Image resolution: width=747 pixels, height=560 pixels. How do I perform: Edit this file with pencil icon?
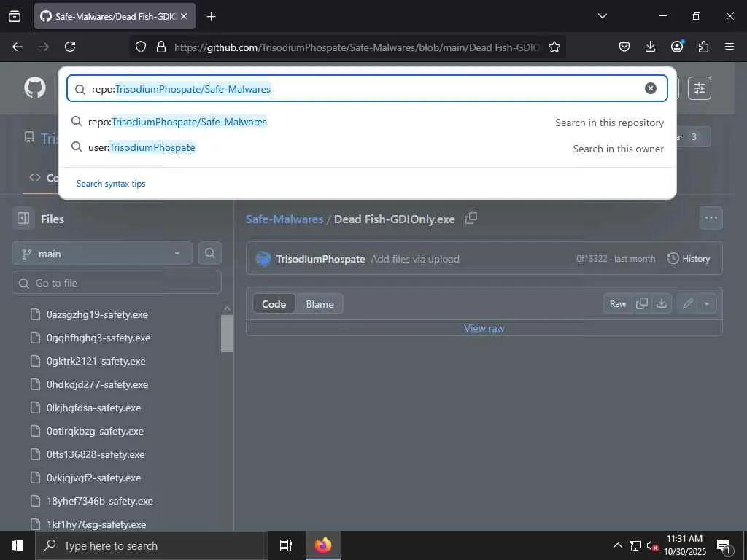tap(687, 303)
